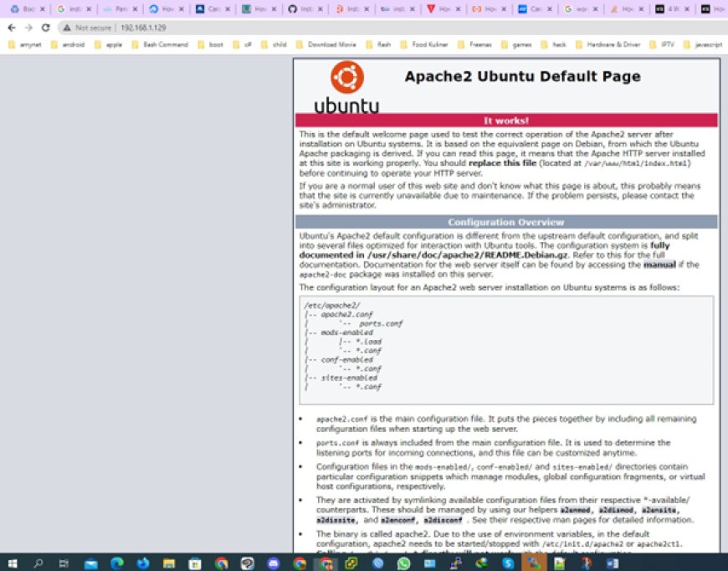Open the amynet bookmark folder
The height and width of the screenshot is (571, 728).
[x=25, y=44]
